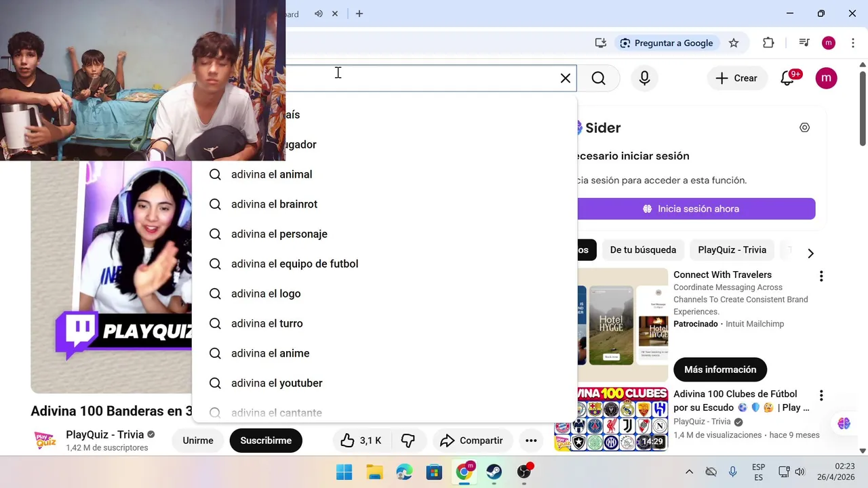868x488 pixels.
Task: Open Chrome media controls icon
Action: (x=804, y=43)
